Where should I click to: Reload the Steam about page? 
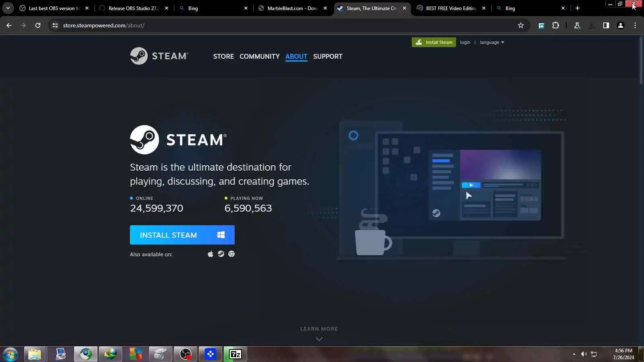pos(38,25)
